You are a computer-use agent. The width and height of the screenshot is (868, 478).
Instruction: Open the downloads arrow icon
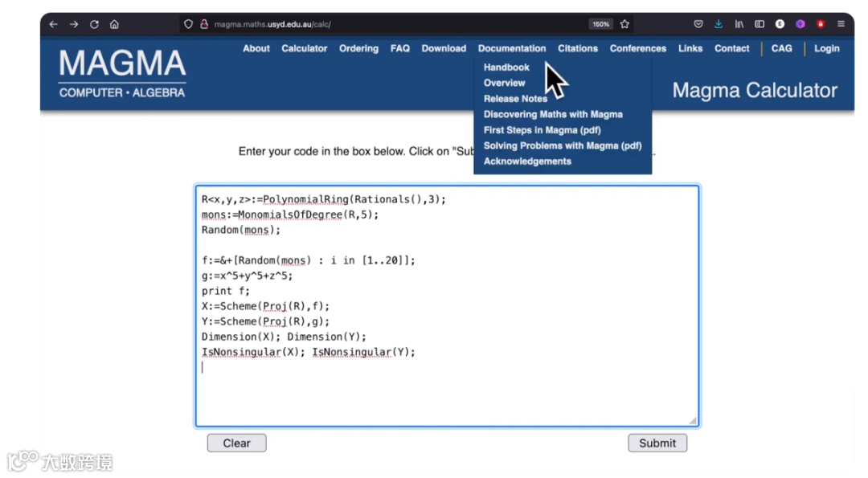[x=719, y=24]
